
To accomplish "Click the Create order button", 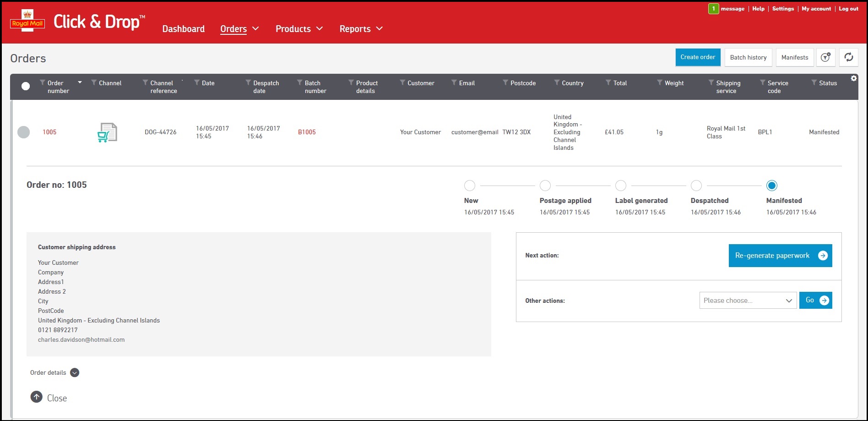I will click(x=697, y=57).
